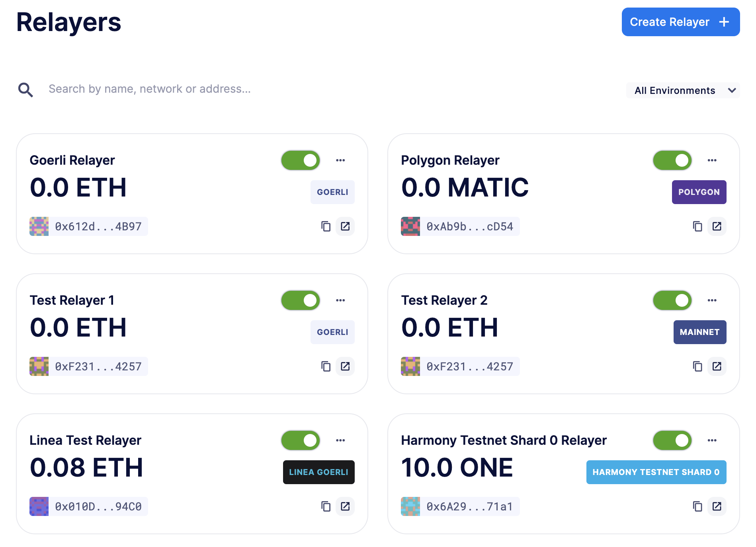Copy the Goerli Relayer address
Screen dimensions: 756x547
coord(326,226)
